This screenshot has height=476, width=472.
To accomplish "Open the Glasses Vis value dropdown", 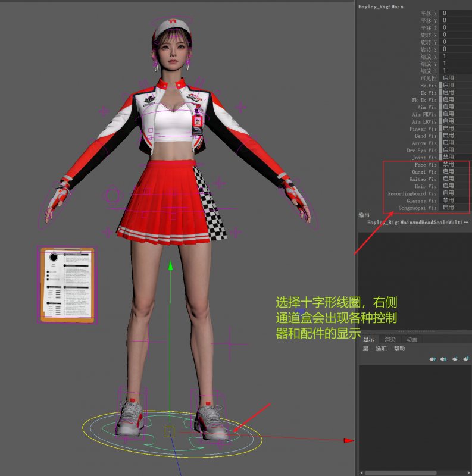I will (455, 201).
